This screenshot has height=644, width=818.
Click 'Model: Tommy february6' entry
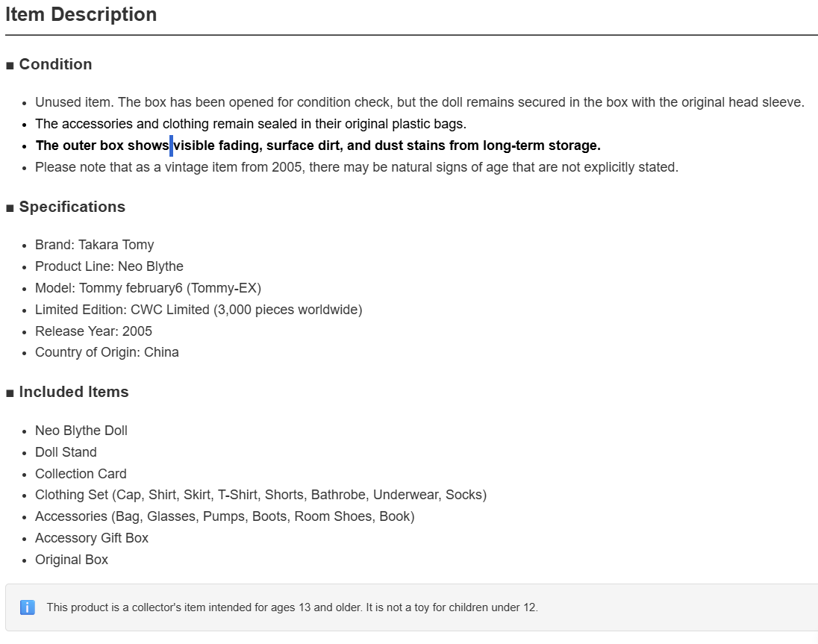click(x=149, y=288)
